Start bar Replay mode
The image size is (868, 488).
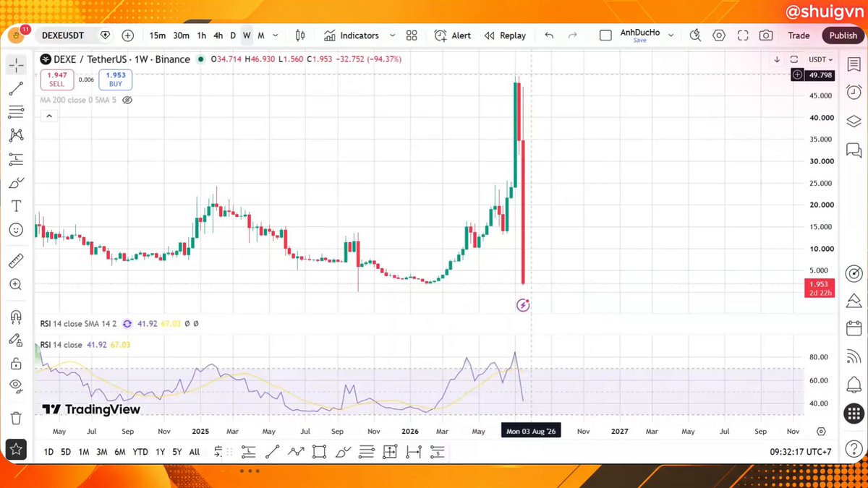(x=505, y=35)
